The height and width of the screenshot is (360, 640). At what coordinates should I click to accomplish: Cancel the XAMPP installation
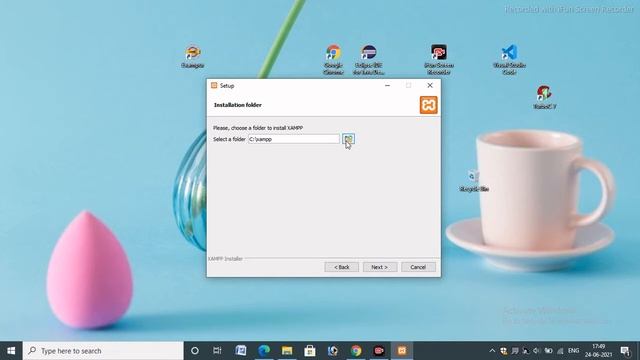418,267
